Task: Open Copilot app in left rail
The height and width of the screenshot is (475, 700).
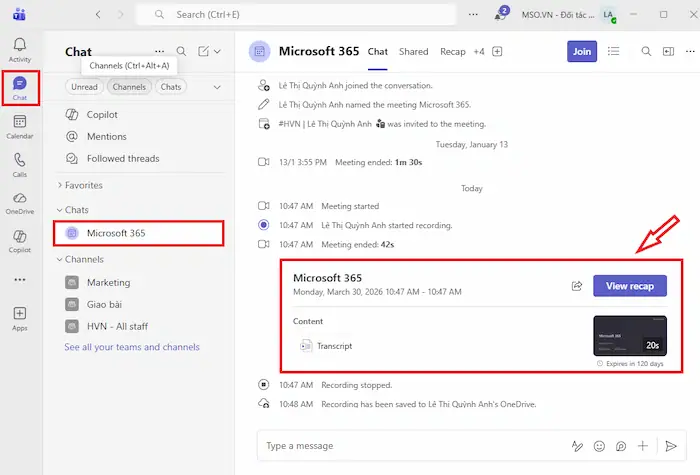Action: [19, 241]
